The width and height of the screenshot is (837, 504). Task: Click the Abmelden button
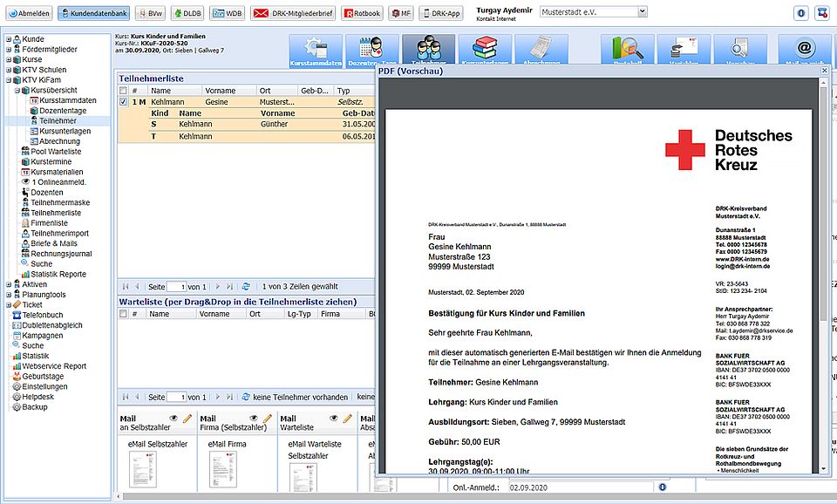pos(28,13)
